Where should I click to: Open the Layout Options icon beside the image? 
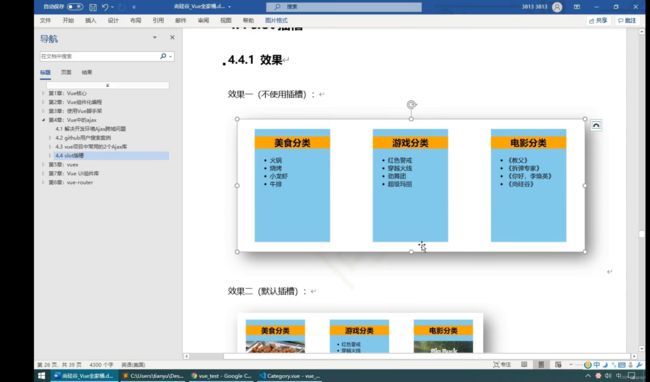(596, 125)
